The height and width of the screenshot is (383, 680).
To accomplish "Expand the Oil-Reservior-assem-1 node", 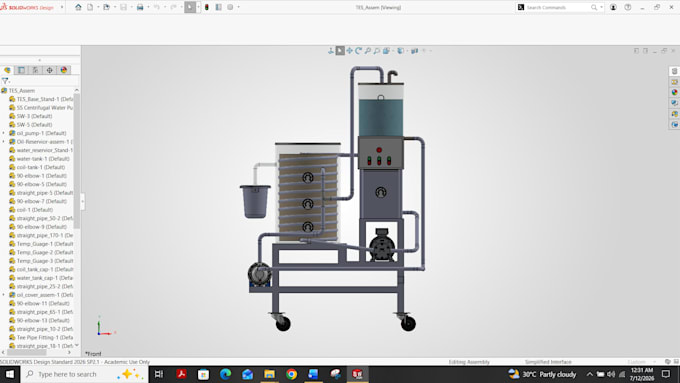I will (x=4, y=142).
